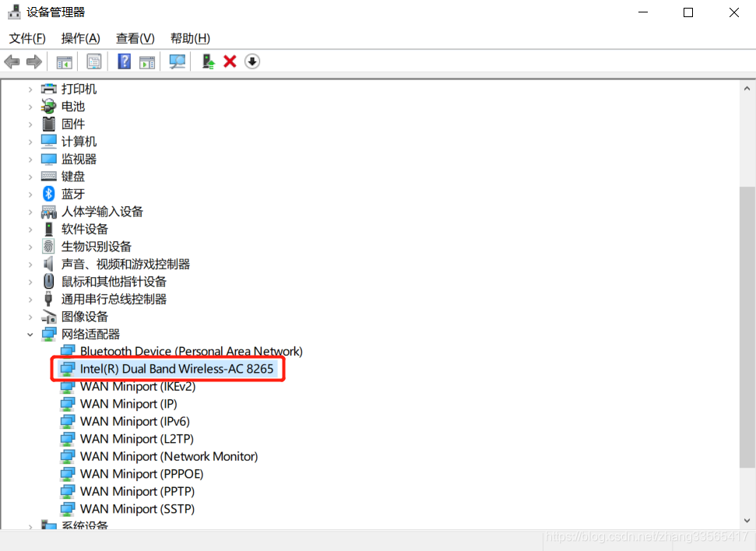Click the scrollbar up arrow
756x551 pixels.
click(x=747, y=89)
